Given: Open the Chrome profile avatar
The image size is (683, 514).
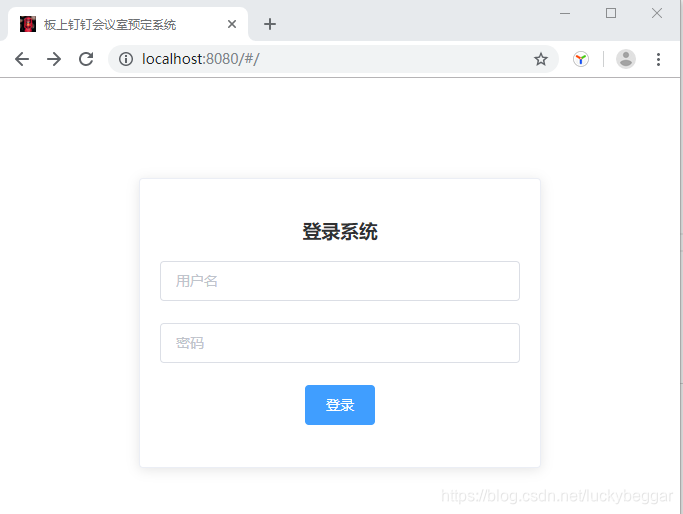Looking at the screenshot, I should pyautogui.click(x=626, y=59).
